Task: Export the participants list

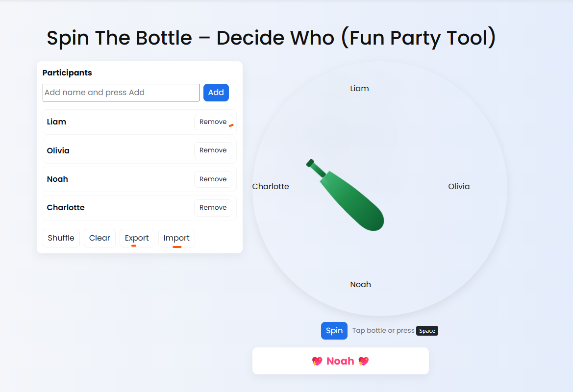Action: [x=137, y=238]
